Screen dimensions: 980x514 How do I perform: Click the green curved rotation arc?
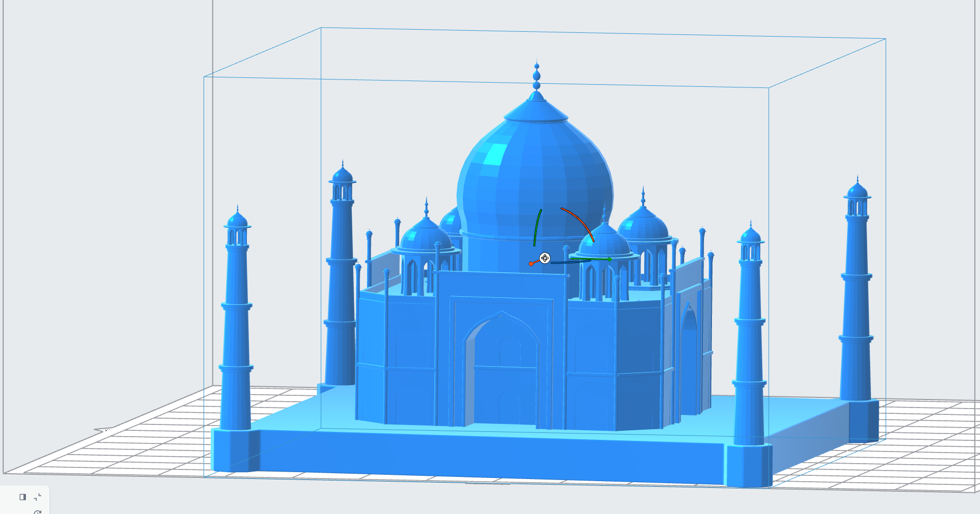(537, 228)
